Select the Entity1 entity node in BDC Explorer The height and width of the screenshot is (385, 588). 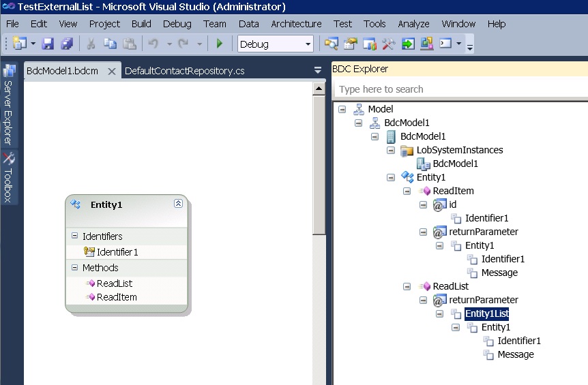[431, 177]
